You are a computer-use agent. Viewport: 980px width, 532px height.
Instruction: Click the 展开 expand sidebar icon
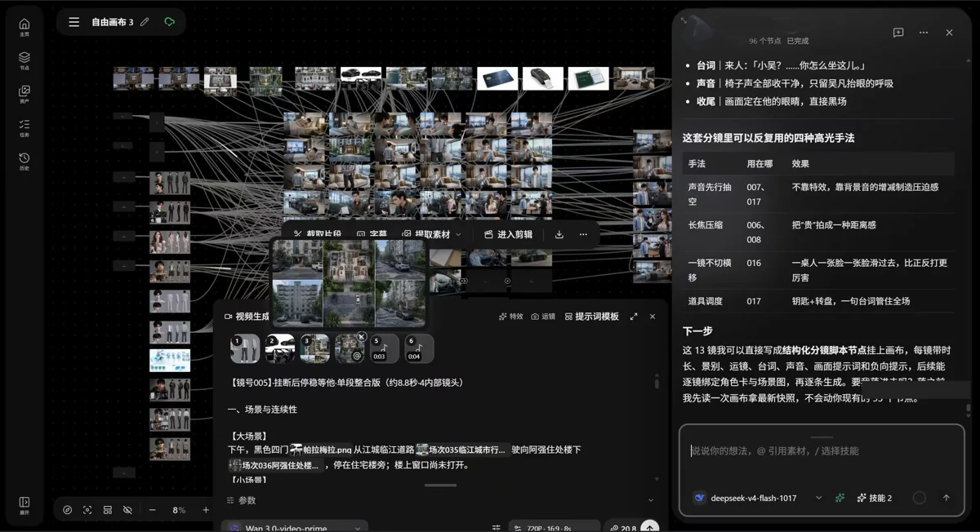click(24, 505)
